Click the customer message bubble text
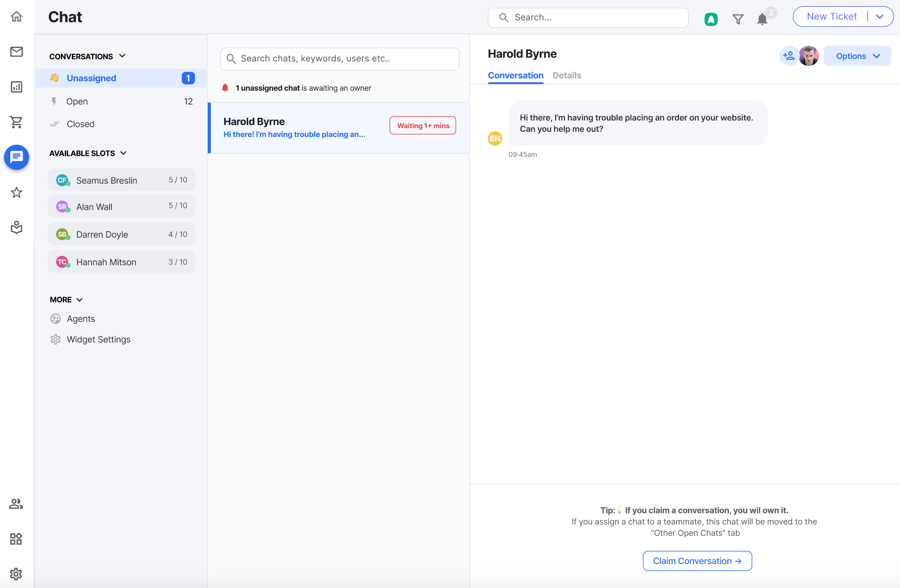This screenshot has height=588, width=900. pyautogui.click(x=637, y=123)
